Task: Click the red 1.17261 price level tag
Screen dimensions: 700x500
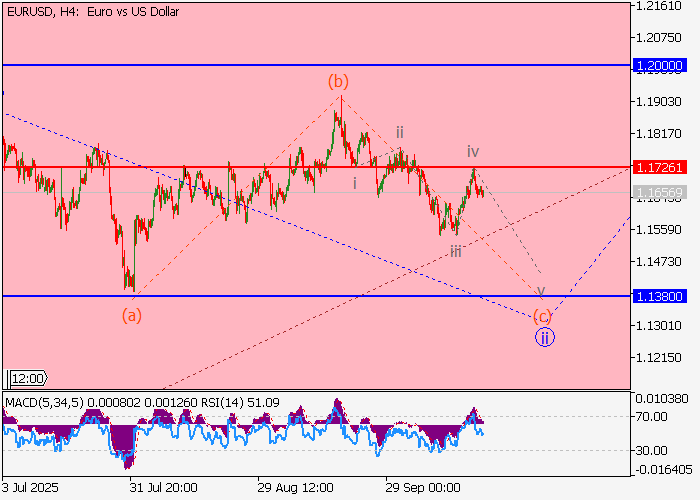Action: click(660, 167)
